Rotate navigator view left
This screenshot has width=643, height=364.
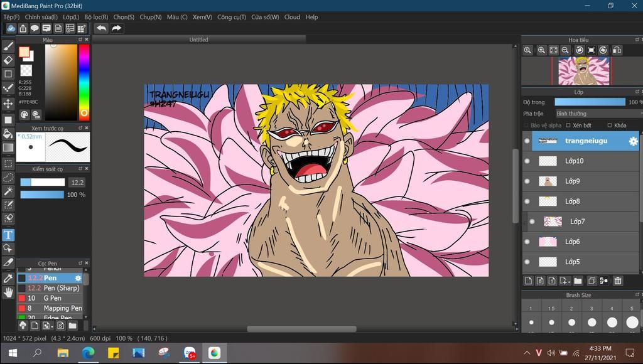(x=579, y=50)
